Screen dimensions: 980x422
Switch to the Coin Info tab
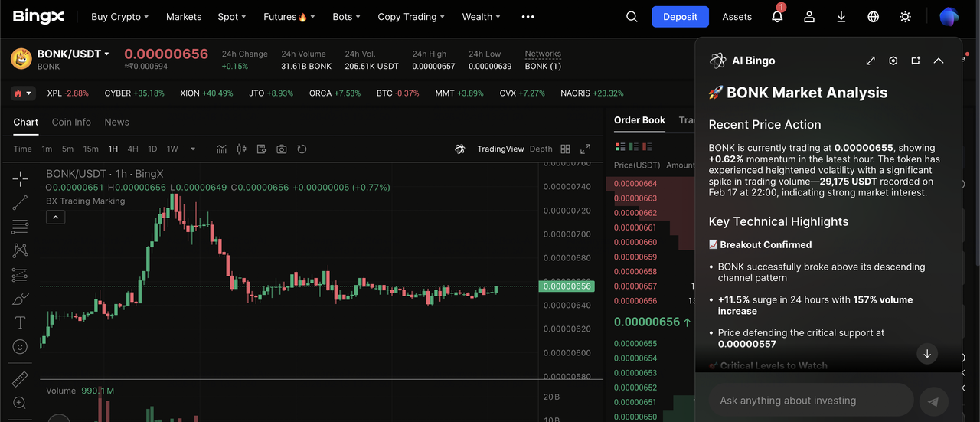pos(71,122)
